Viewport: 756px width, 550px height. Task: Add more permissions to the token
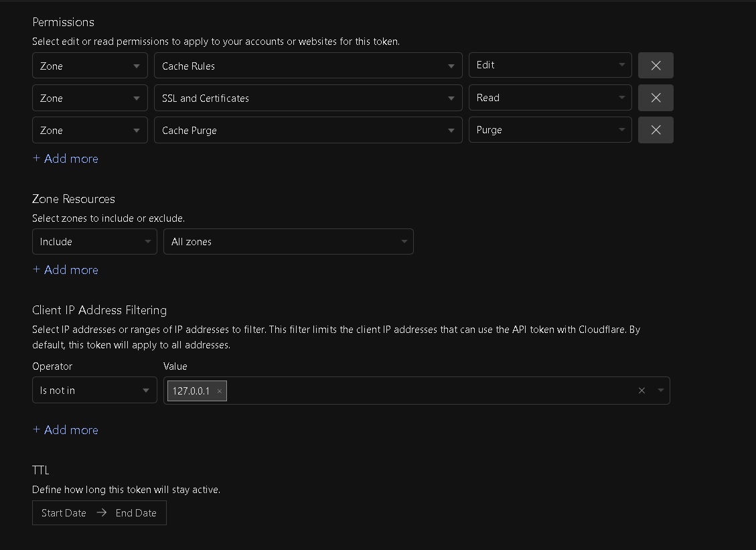click(x=66, y=159)
